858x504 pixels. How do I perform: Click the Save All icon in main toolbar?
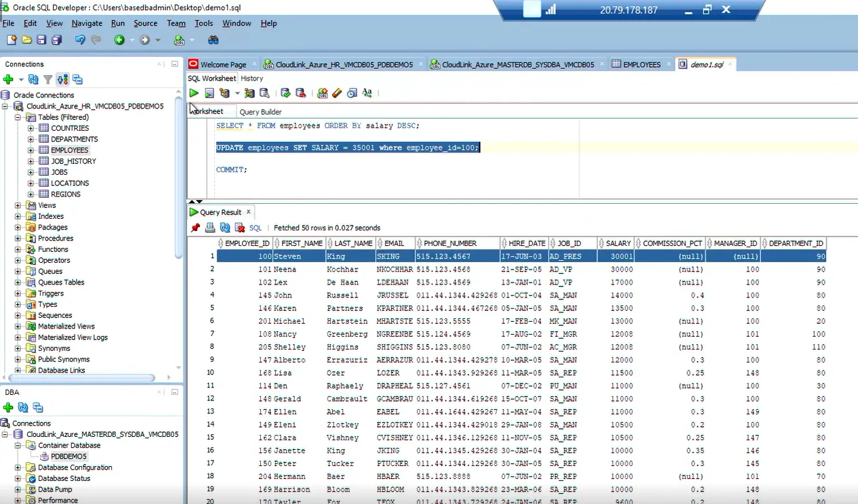[x=57, y=40]
